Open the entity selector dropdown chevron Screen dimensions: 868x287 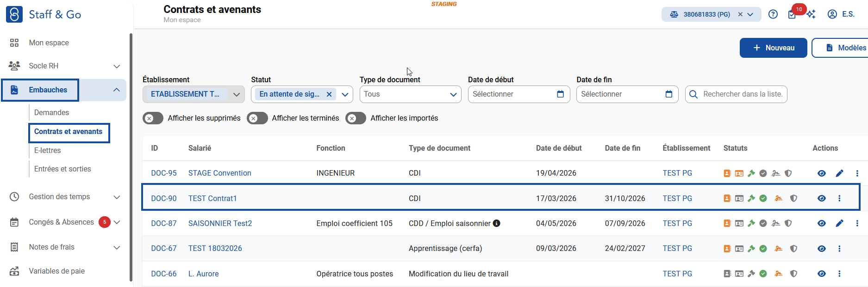pos(750,14)
